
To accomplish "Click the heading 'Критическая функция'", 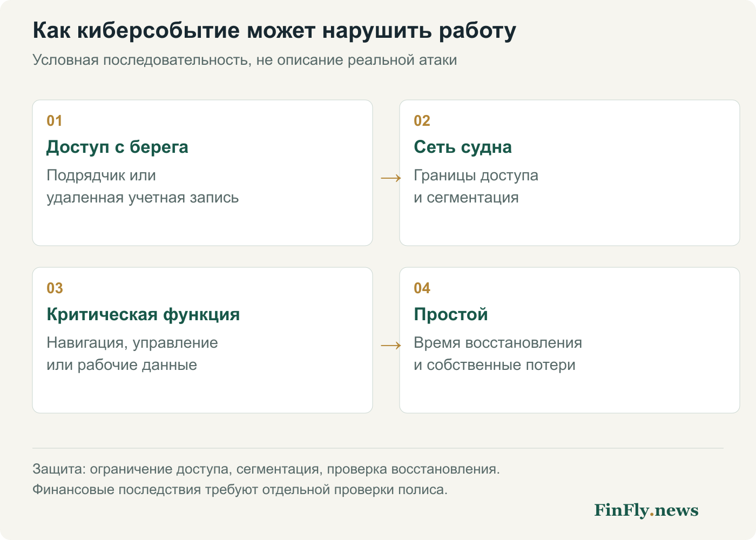I will tap(143, 314).
